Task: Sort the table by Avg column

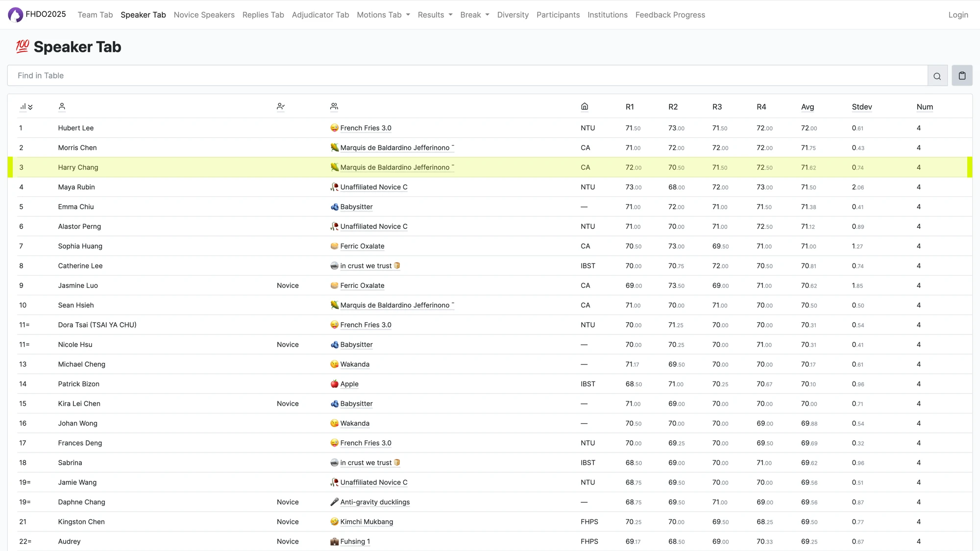Action: pyautogui.click(x=807, y=107)
